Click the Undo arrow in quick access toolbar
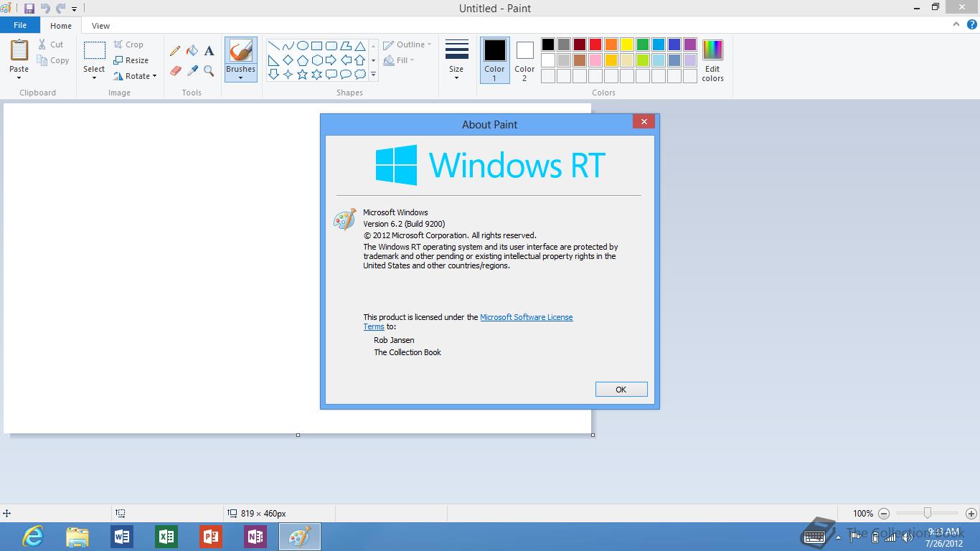Viewport: 980px width, 551px height. pyautogui.click(x=45, y=9)
